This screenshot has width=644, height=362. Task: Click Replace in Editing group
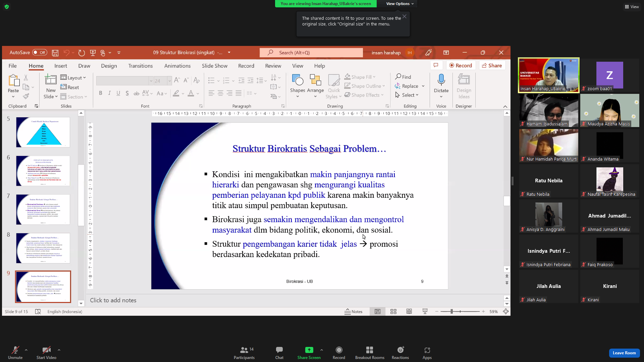407,86
